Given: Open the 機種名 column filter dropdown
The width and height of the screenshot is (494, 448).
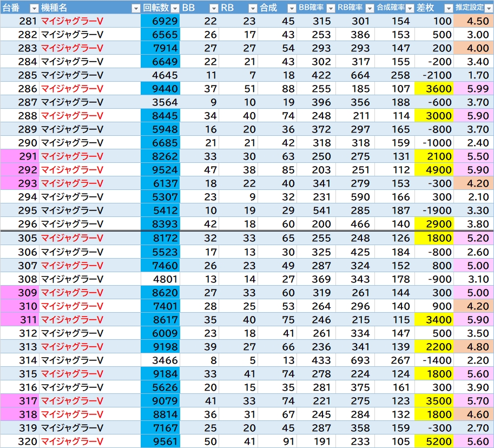Looking at the screenshot, I should tap(135, 8).
